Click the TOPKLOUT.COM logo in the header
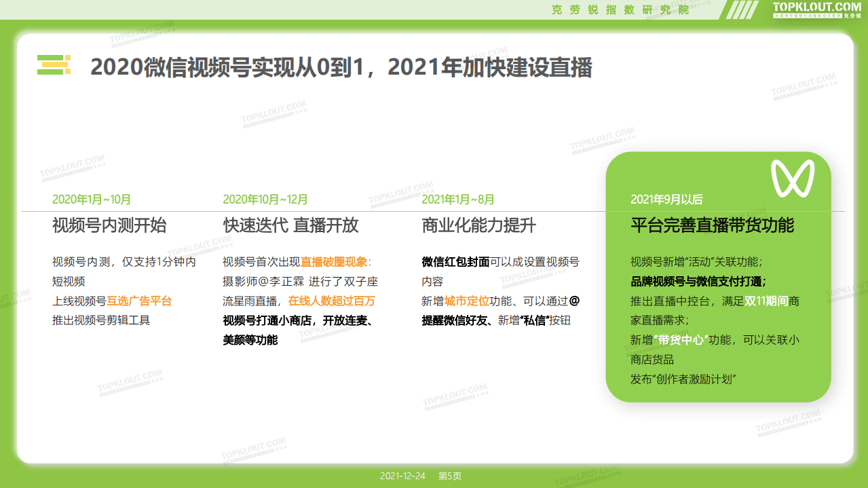The height and width of the screenshot is (488, 868). (x=818, y=7)
